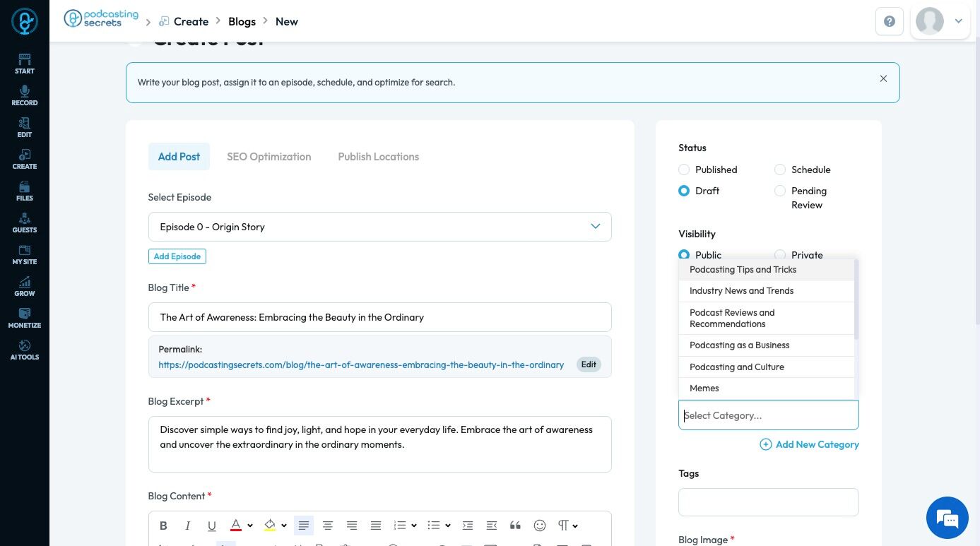Choose the Podcasting as a Business category
Screen dimensions: 980x546
click(x=767, y=345)
